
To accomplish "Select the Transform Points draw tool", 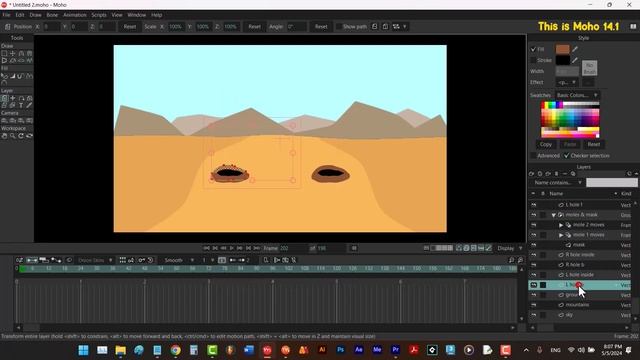I will pos(13,53).
